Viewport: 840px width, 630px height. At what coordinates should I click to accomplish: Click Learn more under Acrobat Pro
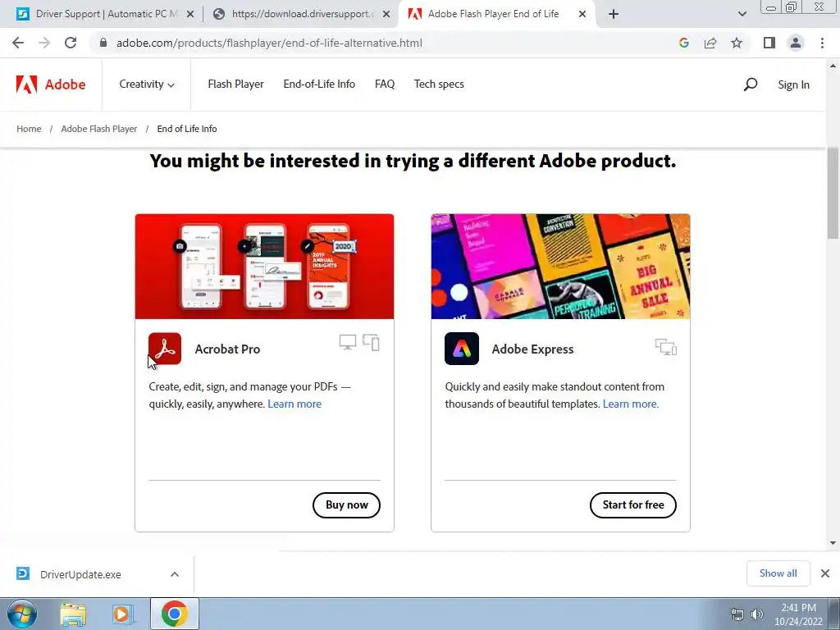(294, 404)
